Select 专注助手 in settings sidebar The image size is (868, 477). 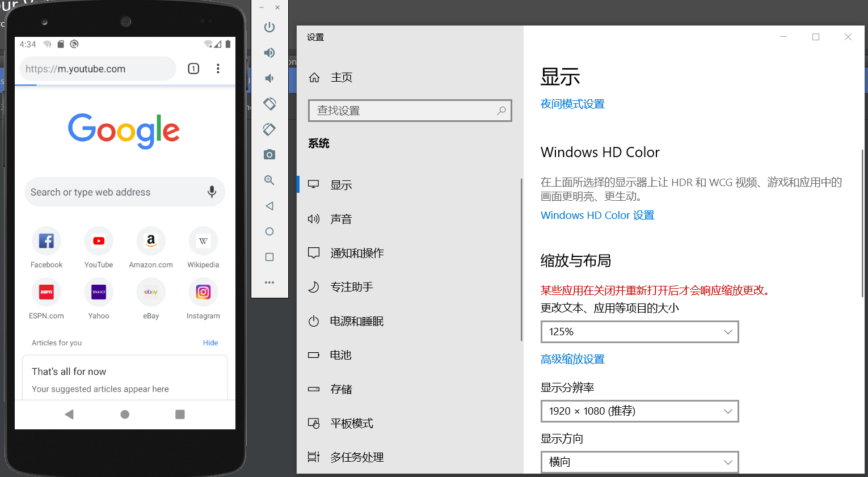pyautogui.click(x=410, y=287)
